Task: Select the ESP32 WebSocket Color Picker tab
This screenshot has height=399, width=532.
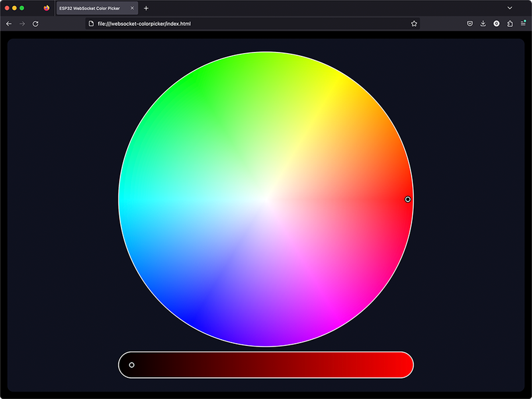Action: pyautogui.click(x=93, y=8)
